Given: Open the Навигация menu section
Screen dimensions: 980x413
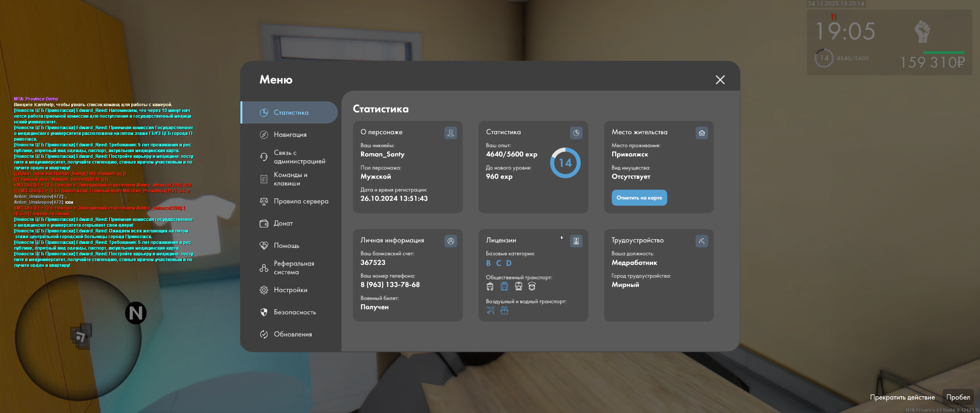Looking at the screenshot, I should click(290, 135).
